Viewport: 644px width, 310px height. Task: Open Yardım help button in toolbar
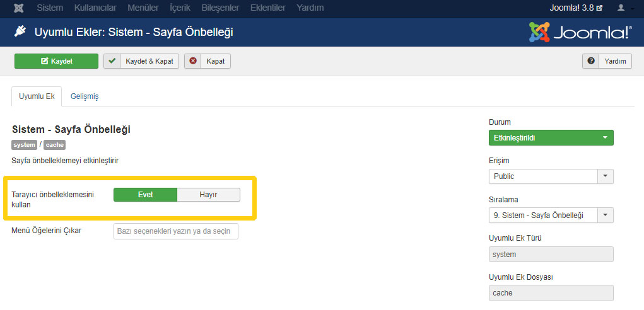point(607,61)
